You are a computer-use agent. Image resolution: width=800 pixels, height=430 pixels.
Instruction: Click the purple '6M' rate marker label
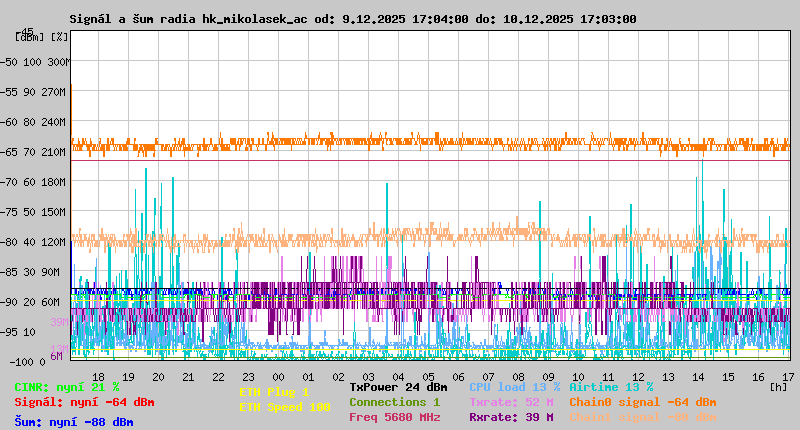[x=56, y=356]
